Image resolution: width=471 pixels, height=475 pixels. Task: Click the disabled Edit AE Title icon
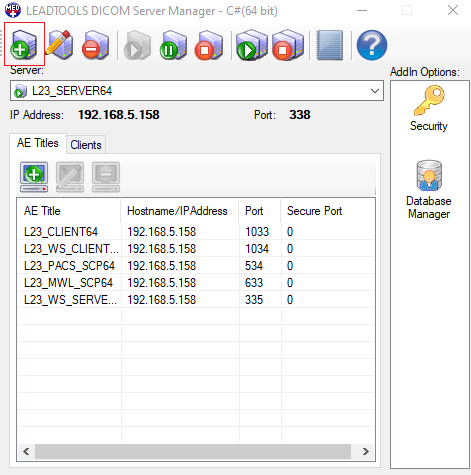70,177
